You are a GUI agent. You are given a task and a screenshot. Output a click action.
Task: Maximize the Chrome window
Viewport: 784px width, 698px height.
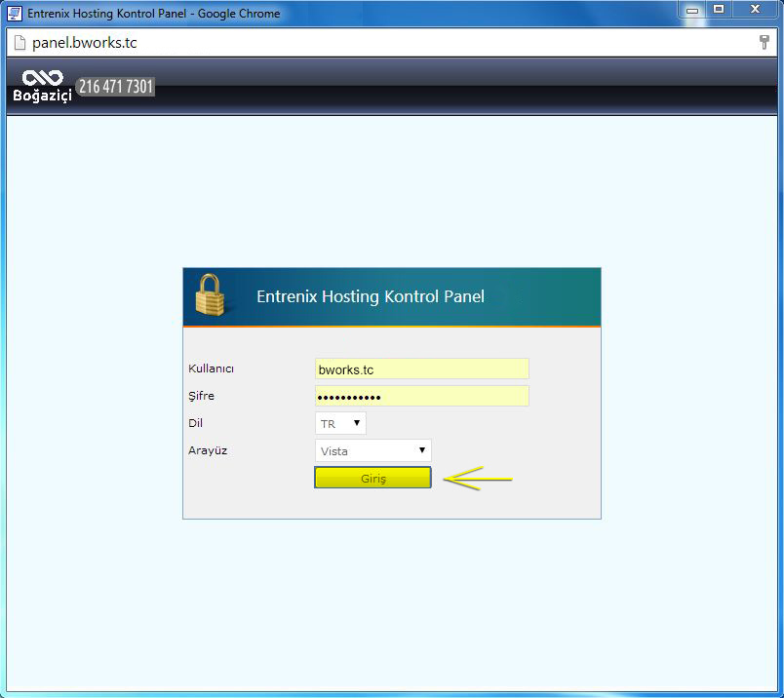coord(719,10)
